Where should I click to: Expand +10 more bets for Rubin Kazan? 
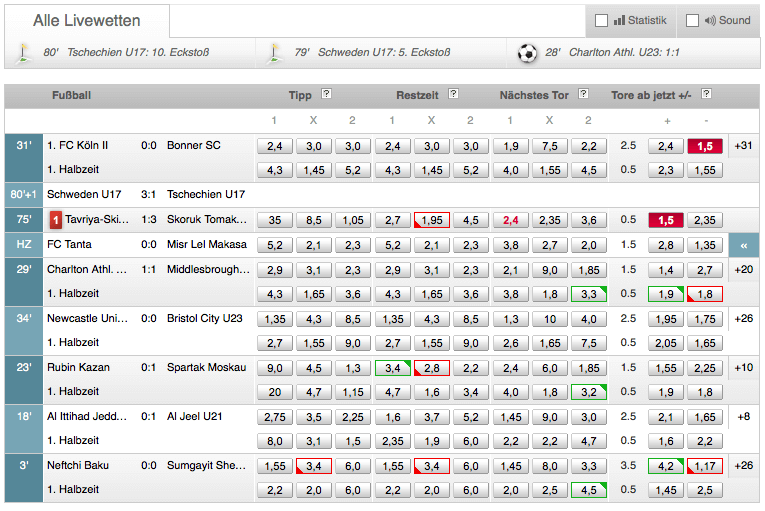744,368
